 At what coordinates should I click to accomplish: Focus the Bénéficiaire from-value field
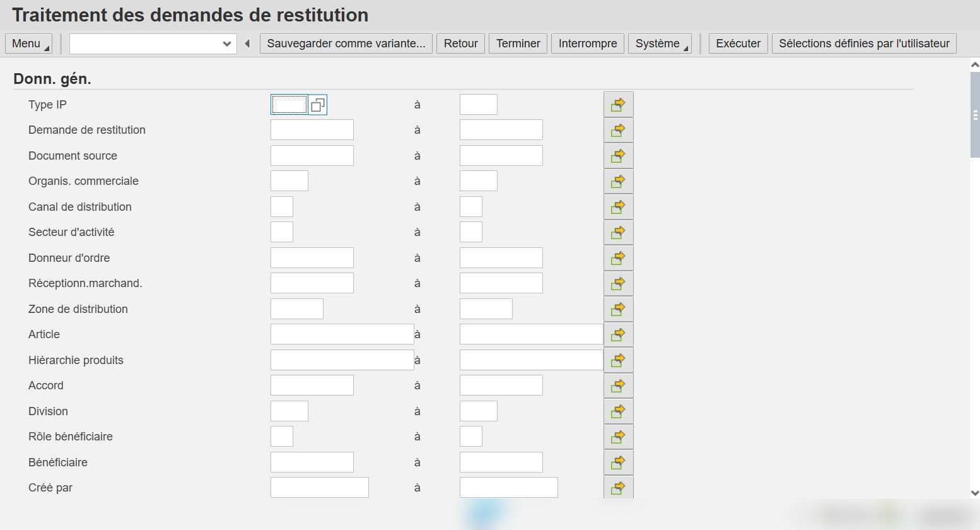coord(312,462)
